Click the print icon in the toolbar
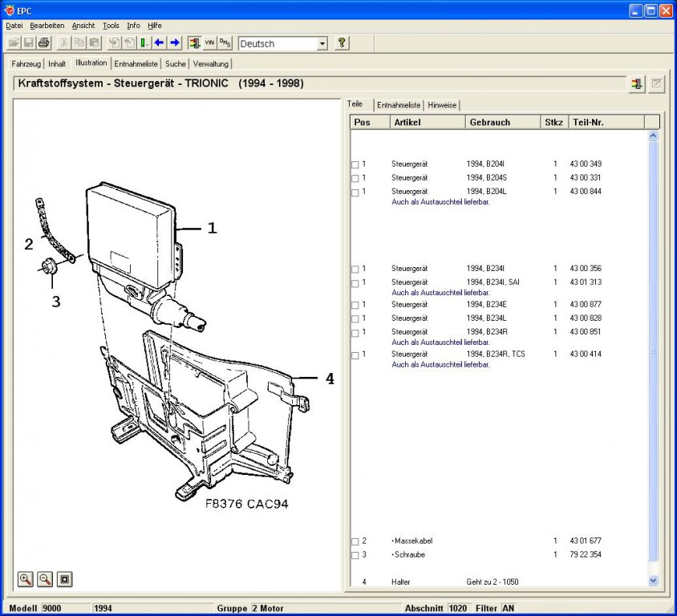 click(x=44, y=43)
